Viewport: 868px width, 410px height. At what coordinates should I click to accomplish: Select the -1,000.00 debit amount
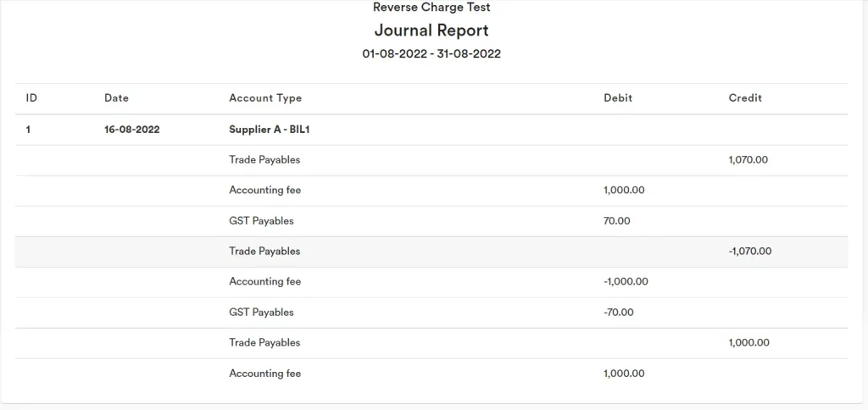626,282
